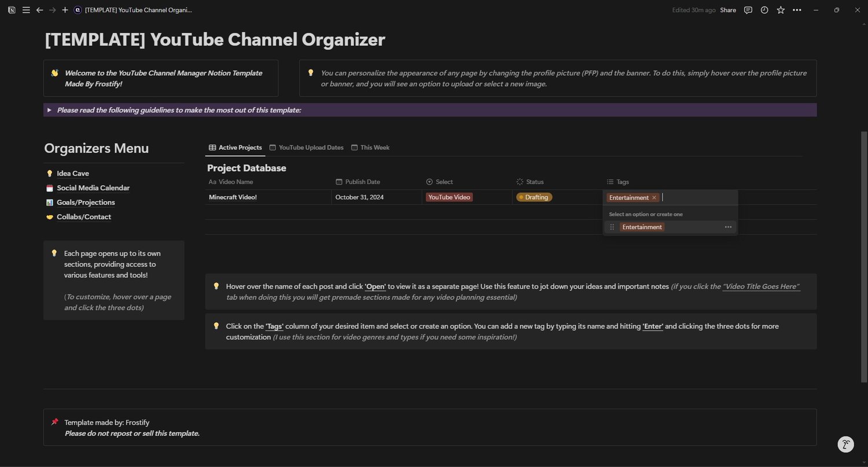This screenshot has width=868, height=467.
Task: Expand the 'Please read the following guidelines' toggle
Action: click(x=49, y=110)
